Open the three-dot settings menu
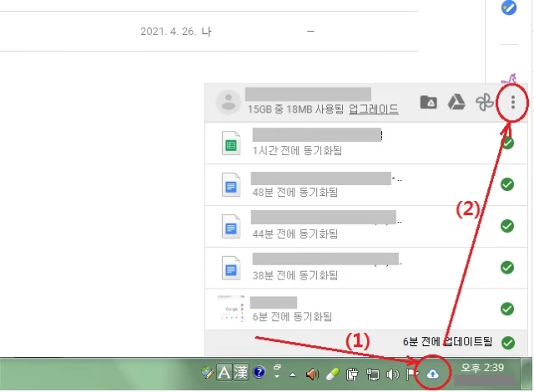The width and height of the screenshot is (534, 392). click(512, 102)
